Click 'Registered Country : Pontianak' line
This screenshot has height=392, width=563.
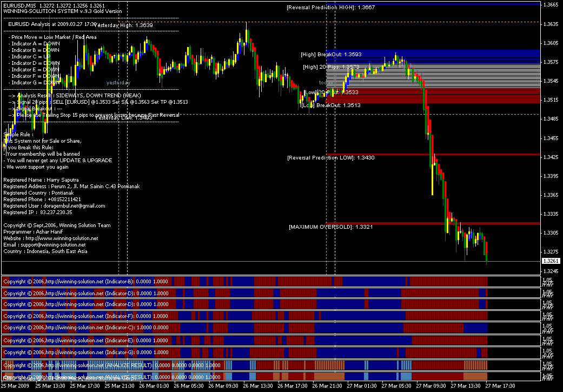pos(39,193)
